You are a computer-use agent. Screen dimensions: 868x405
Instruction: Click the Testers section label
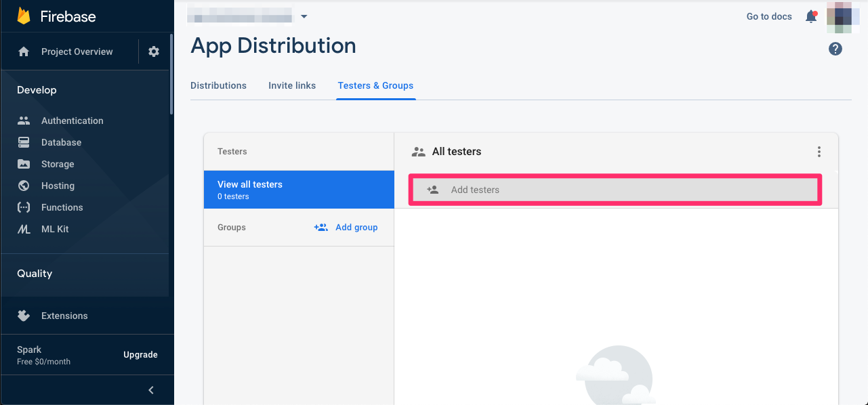tap(232, 152)
